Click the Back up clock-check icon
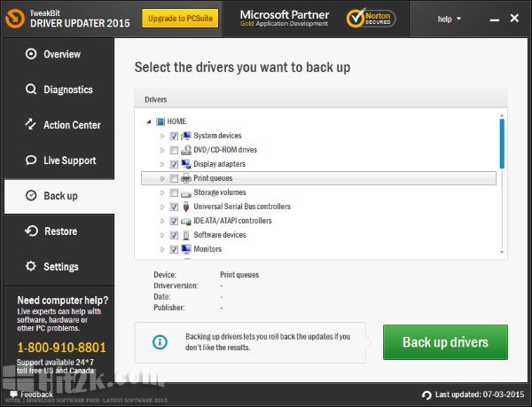This screenshot has height=407, width=532. (31, 196)
